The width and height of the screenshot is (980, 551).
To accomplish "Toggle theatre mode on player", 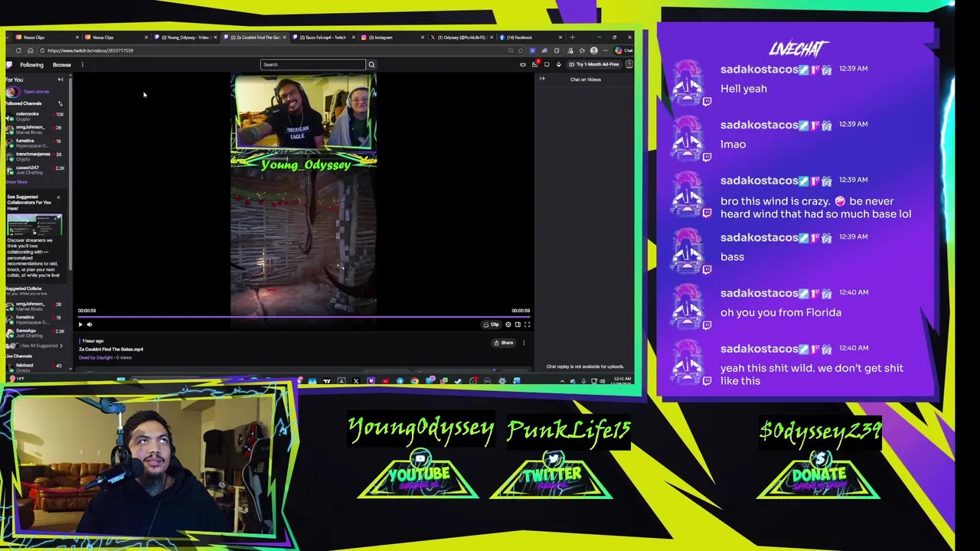I will coord(518,324).
